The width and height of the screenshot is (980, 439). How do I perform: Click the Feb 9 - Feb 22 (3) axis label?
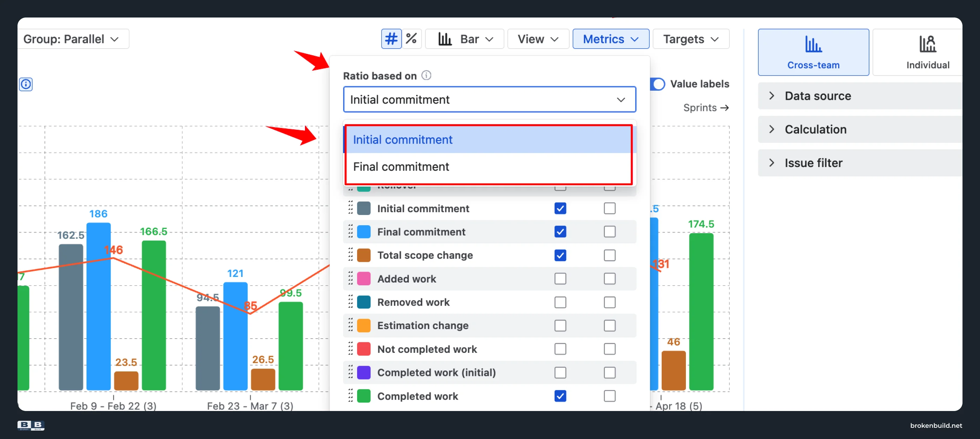click(x=113, y=405)
